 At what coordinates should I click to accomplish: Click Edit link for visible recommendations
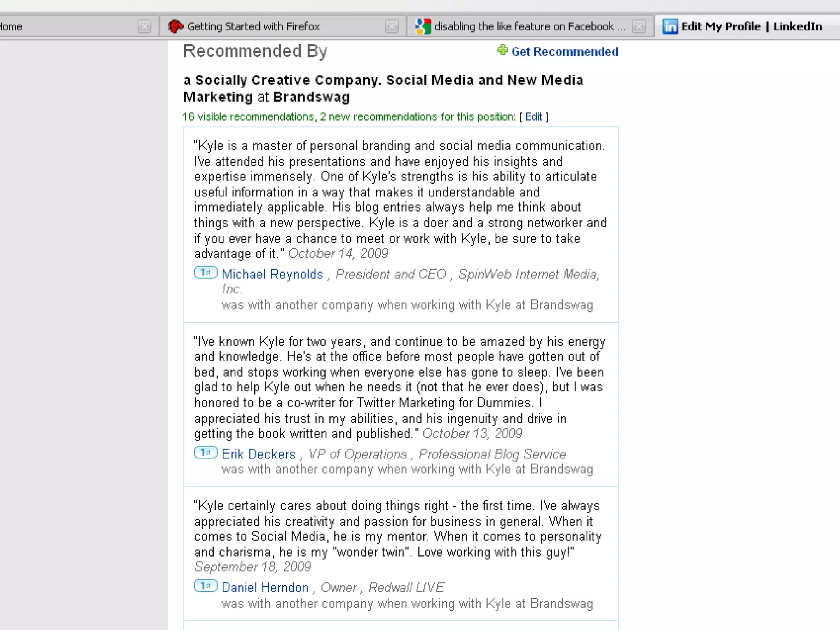[x=534, y=117]
